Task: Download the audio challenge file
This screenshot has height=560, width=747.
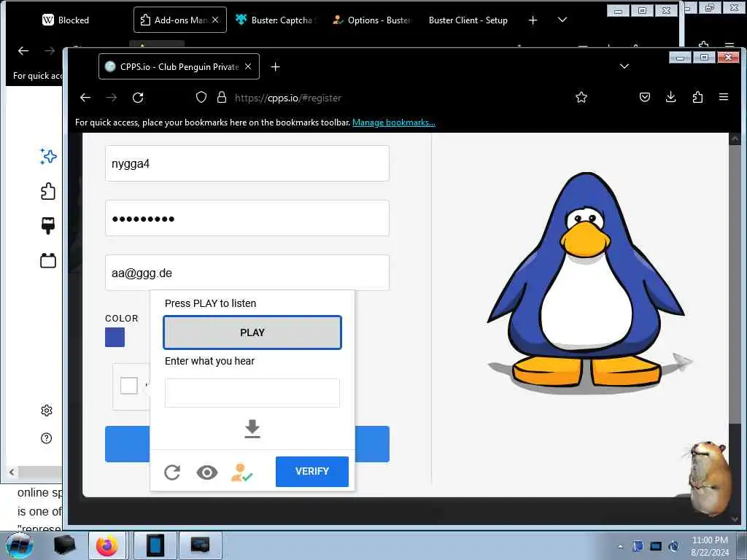Action: (252, 429)
